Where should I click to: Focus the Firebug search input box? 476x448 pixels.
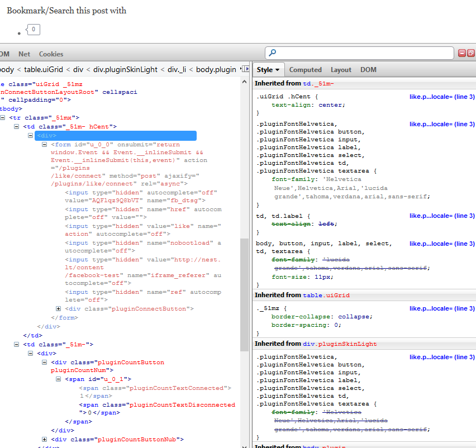click(x=359, y=53)
